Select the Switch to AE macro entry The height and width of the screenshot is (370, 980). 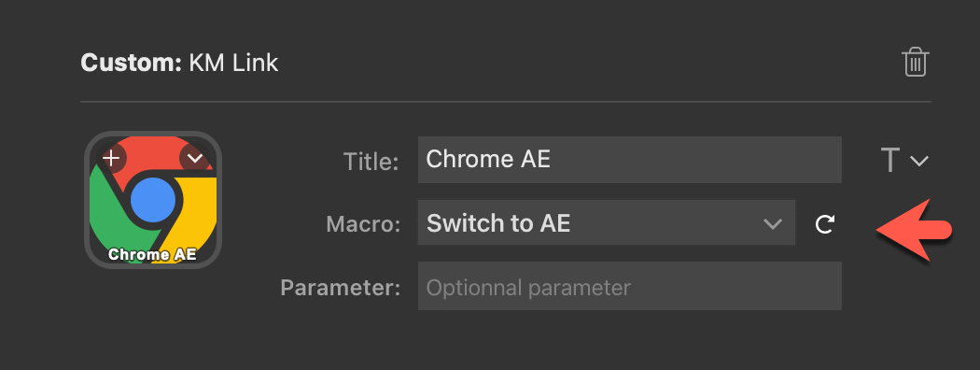click(x=498, y=223)
